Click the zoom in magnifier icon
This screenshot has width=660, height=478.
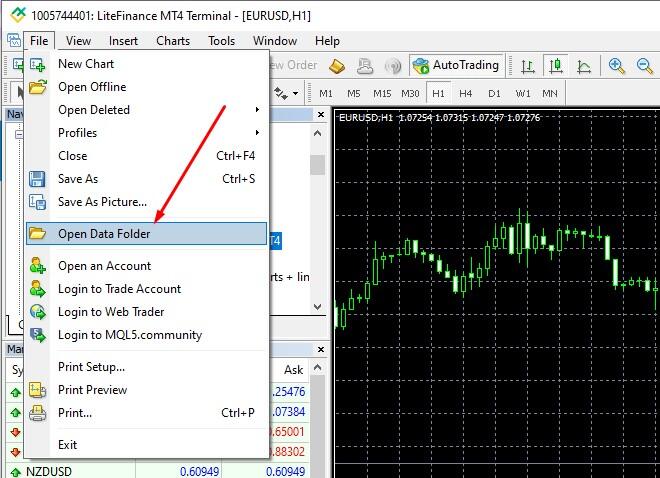point(617,66)
